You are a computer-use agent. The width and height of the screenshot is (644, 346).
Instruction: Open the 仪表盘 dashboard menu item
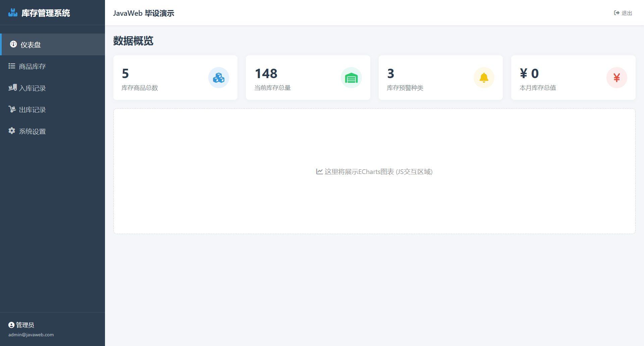coord(31,45)
